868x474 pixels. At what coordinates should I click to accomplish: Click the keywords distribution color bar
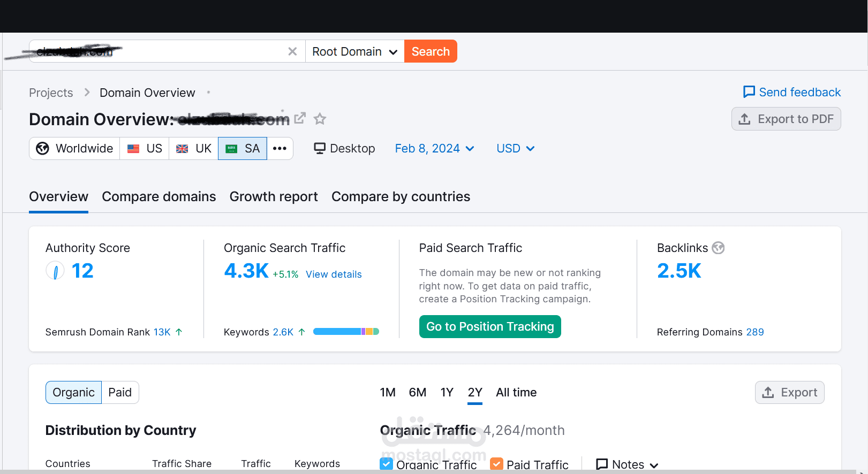click(346, 332)
